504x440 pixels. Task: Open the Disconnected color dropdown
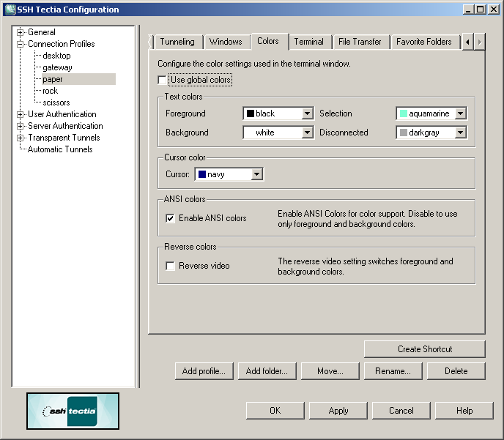(460, 133)
